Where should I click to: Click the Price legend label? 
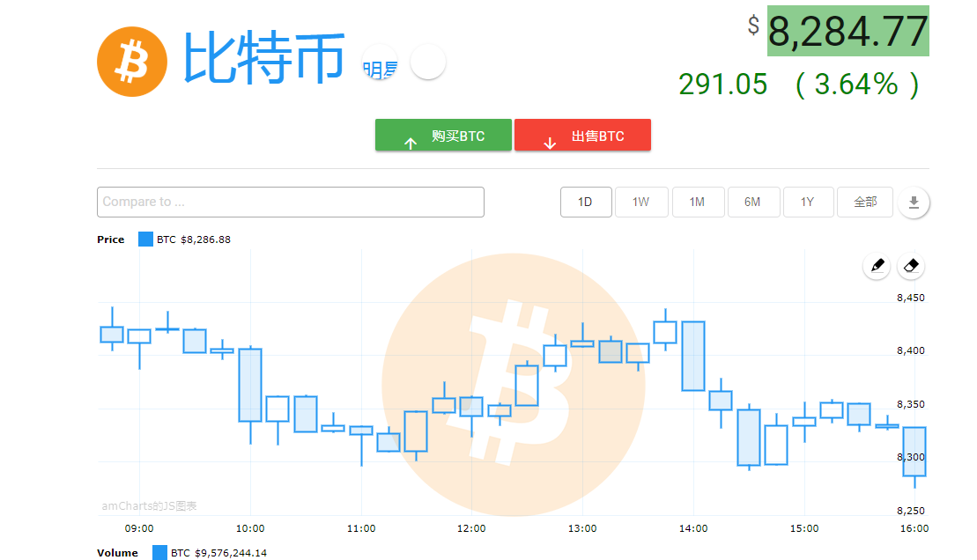pos(111,239)
